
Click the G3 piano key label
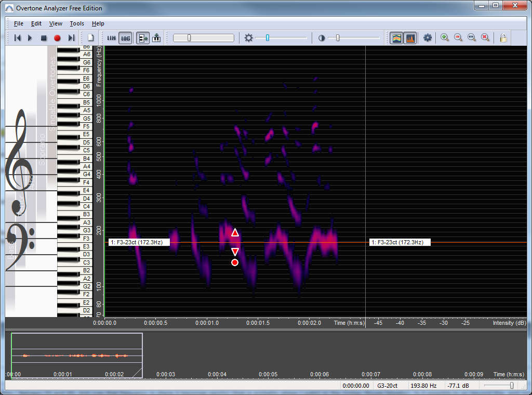click(87, 230)
